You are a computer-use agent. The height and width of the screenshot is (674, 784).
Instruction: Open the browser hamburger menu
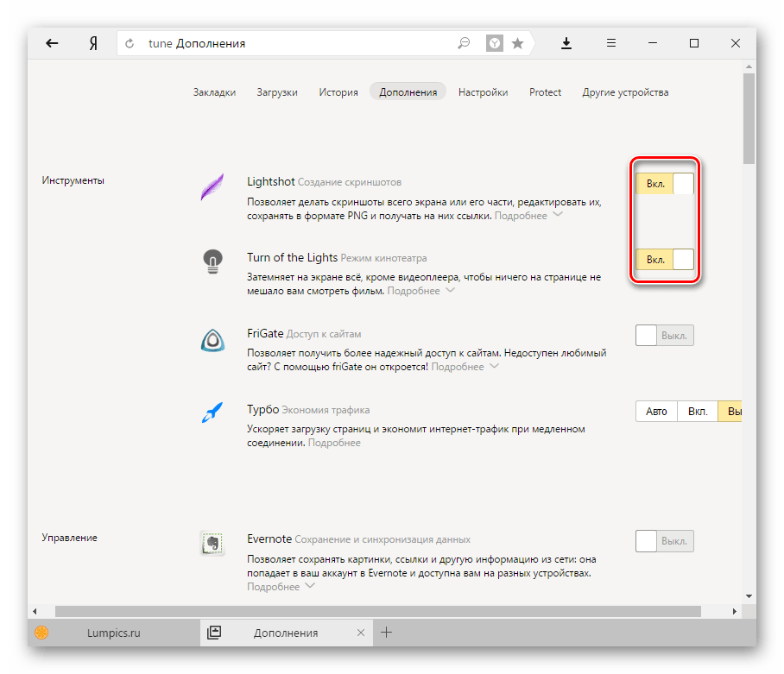pyautogui.click(x=610, y=43)
